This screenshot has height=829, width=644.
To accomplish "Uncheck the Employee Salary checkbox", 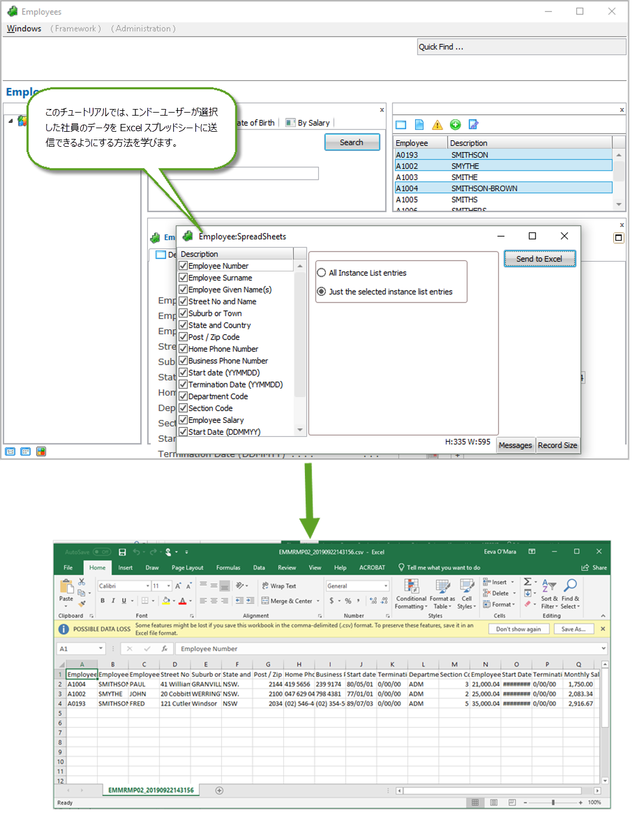I will click(183, 420).
